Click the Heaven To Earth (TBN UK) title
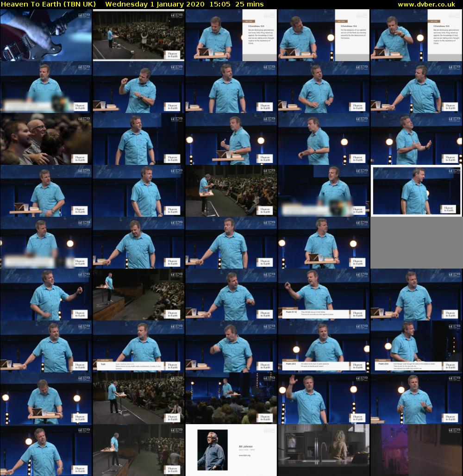Viewport: 463px width, 476px height. 48,4
